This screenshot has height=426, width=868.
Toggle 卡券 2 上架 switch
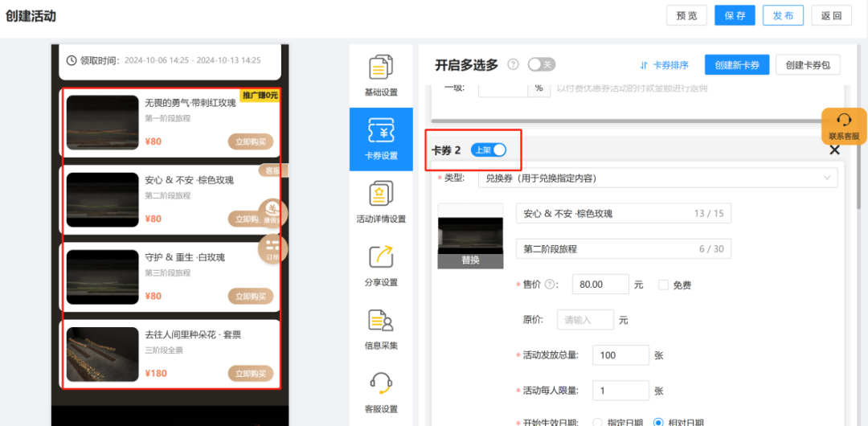pos(489,150)
